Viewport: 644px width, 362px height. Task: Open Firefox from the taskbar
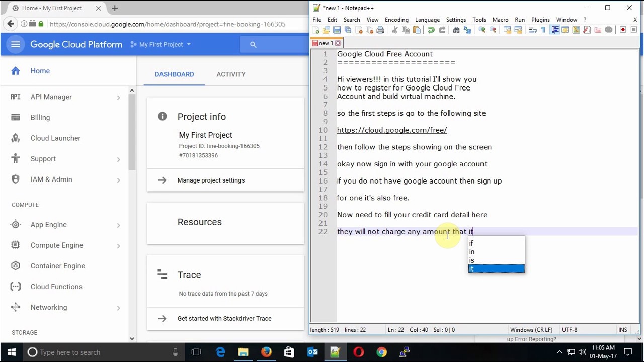266,352
